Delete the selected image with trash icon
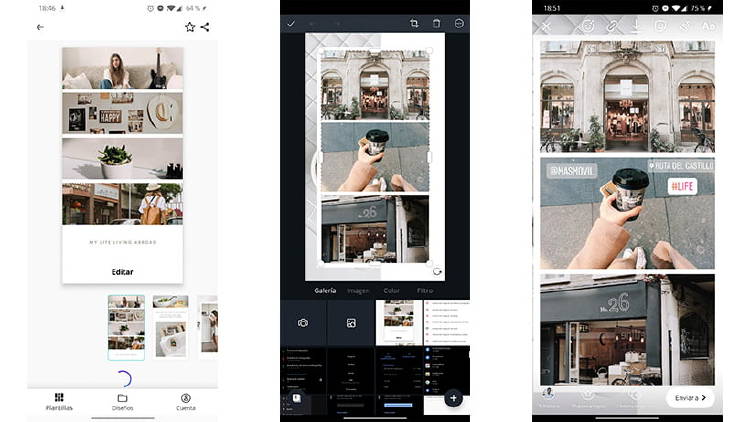Image resolution: width=750 pixels, height=422 pixels. point(436,23)
